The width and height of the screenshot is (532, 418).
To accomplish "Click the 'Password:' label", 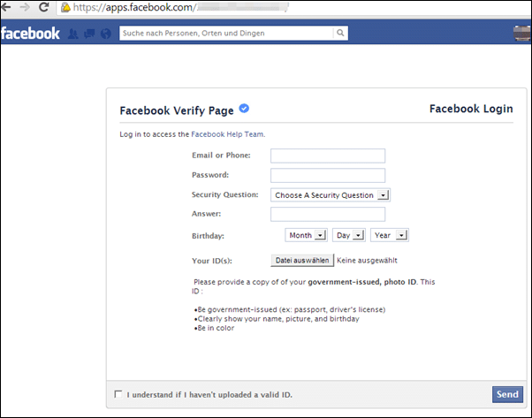I will [x=210, y=175].
